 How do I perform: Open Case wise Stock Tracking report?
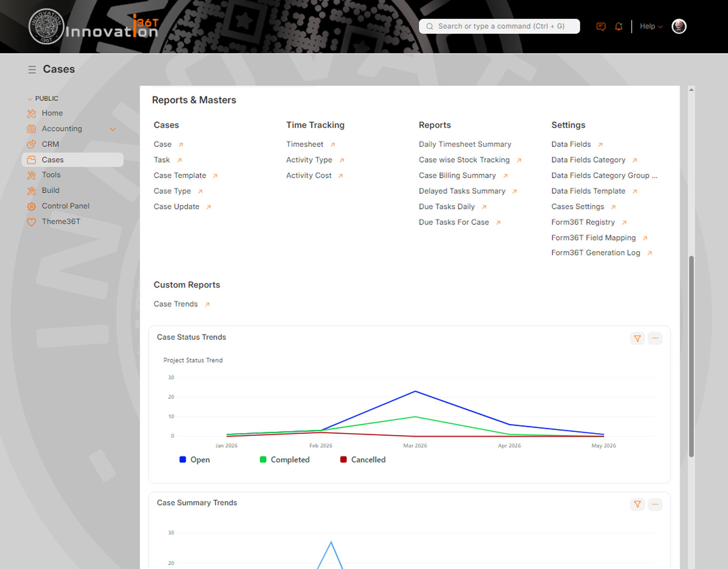click(464, 160)
